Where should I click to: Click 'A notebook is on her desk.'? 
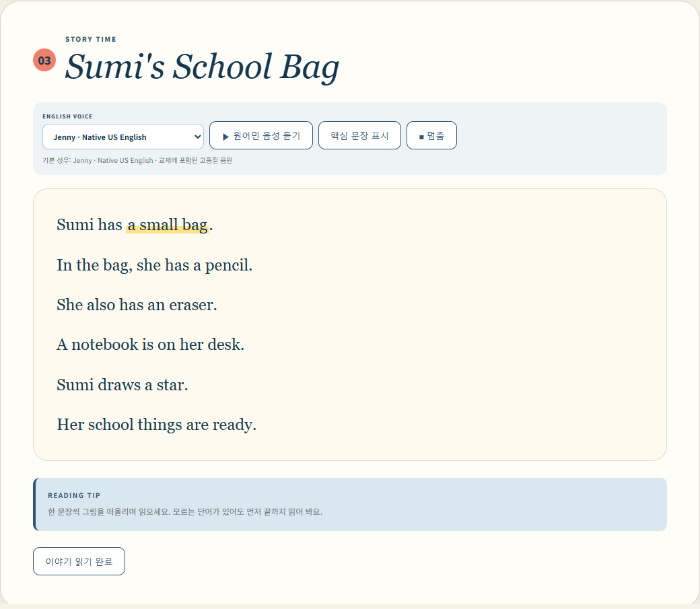pos(151,345)
